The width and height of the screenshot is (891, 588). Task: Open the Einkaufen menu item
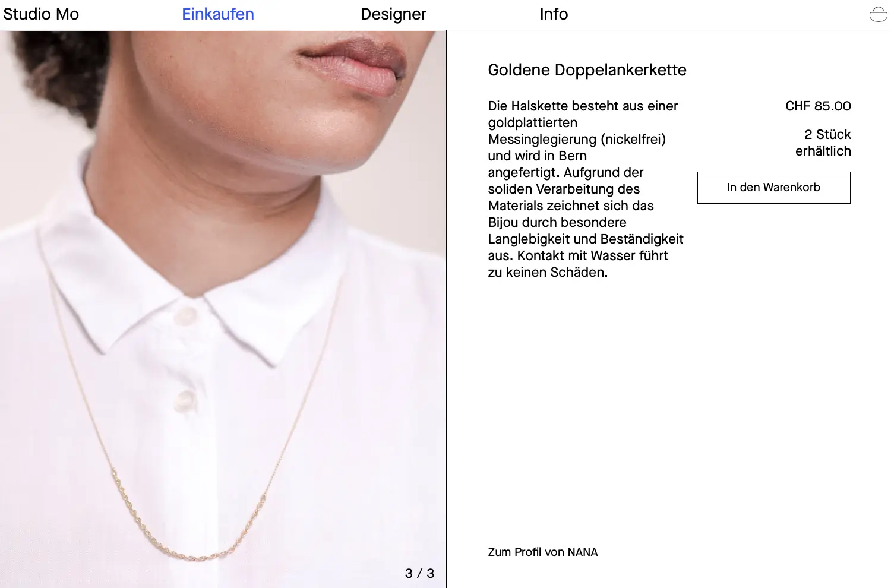tap(218, 14)
